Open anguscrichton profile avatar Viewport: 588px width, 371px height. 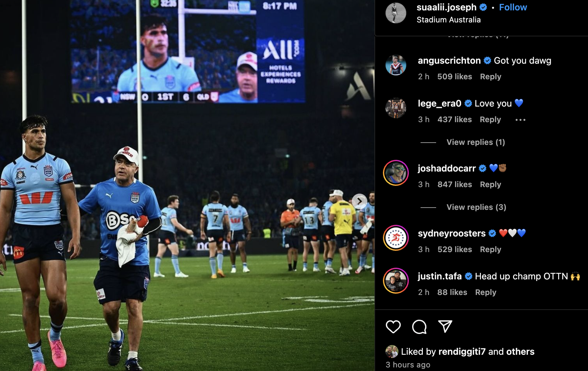(x=396, y=65)
